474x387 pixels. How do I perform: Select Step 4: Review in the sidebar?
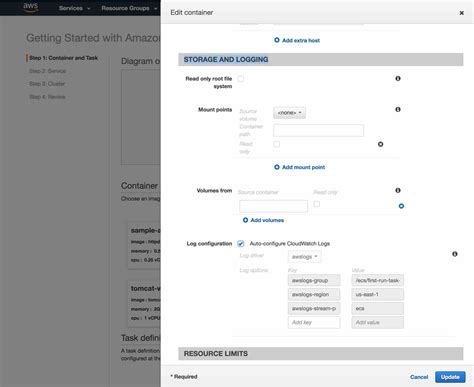point(47,97)
